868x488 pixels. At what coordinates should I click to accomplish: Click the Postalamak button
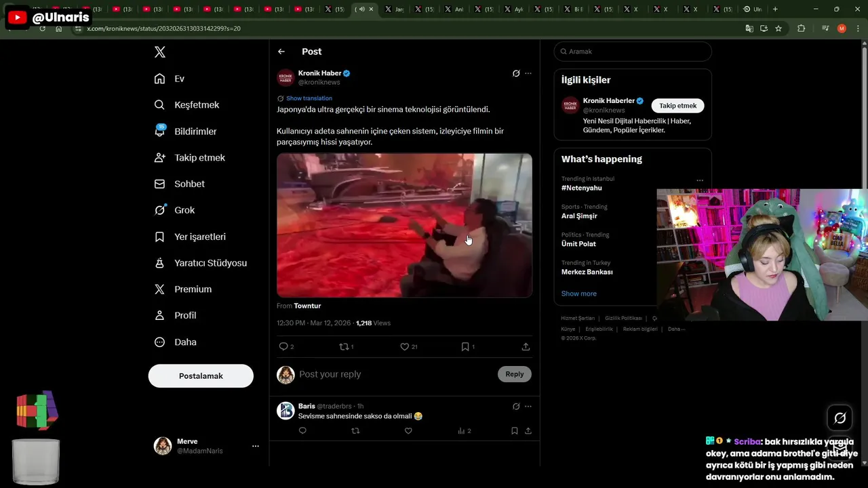201,375
